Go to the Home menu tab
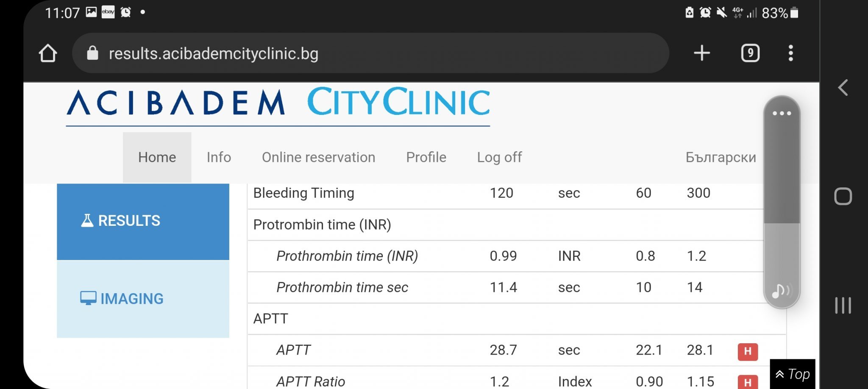The width and height of the screenshot is (868, 389). pyautogui.click(x=157, y=158)
